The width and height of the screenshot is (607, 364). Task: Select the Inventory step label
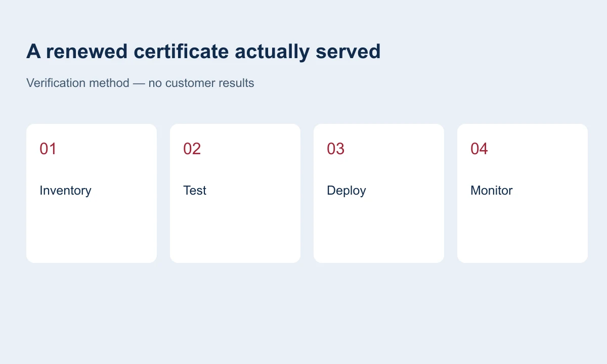point(65,191)
